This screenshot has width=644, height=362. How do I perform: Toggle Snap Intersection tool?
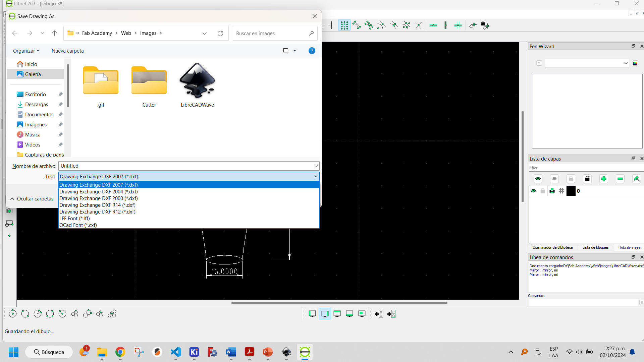tap(419, 25)
